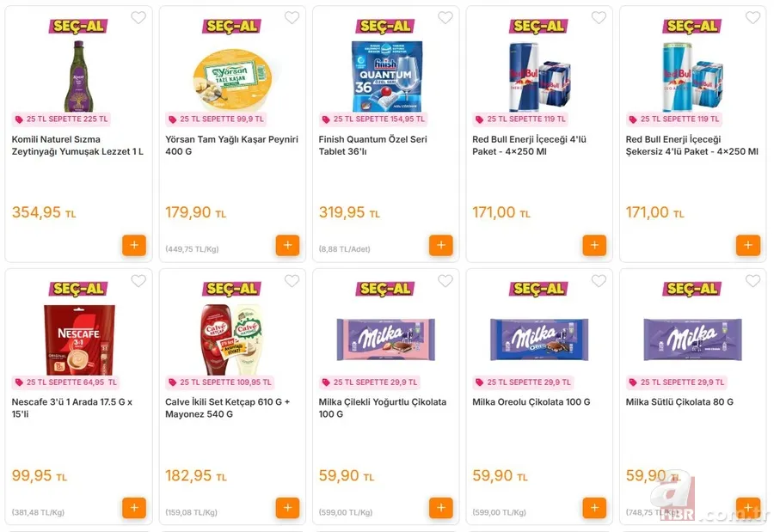Favorite the Finish Quantum Özel Seri tablets
Viewport: 774px width, 532px height.
pyautogui.click(x=445, y=17)
